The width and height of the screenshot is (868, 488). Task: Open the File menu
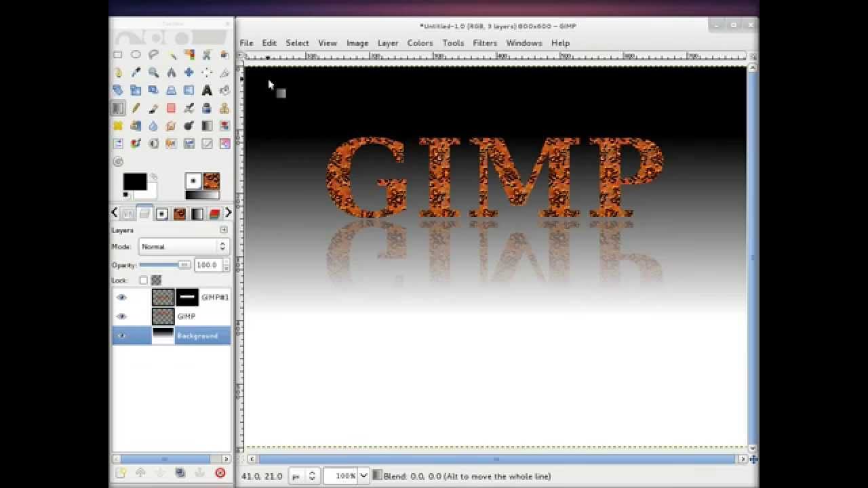point(246,43)
